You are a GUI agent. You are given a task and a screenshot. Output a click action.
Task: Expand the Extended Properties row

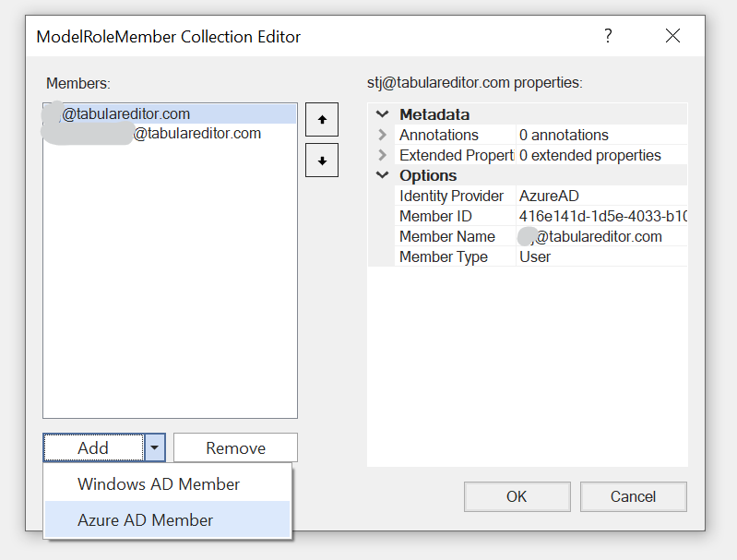click(383, 155)
